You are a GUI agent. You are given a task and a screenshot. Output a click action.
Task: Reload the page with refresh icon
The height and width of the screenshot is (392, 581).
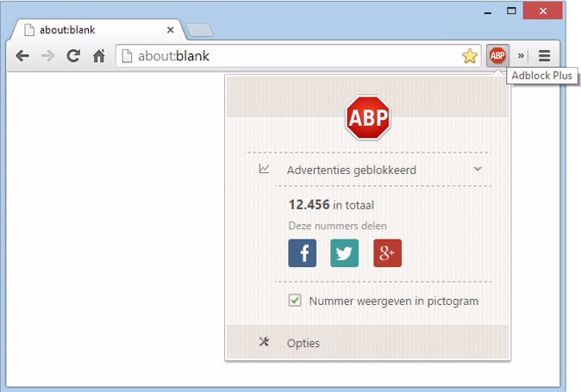click(x=73, y=56)
